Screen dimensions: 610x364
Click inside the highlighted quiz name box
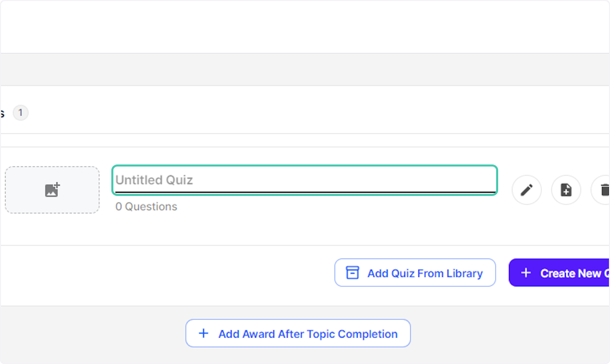304,180
